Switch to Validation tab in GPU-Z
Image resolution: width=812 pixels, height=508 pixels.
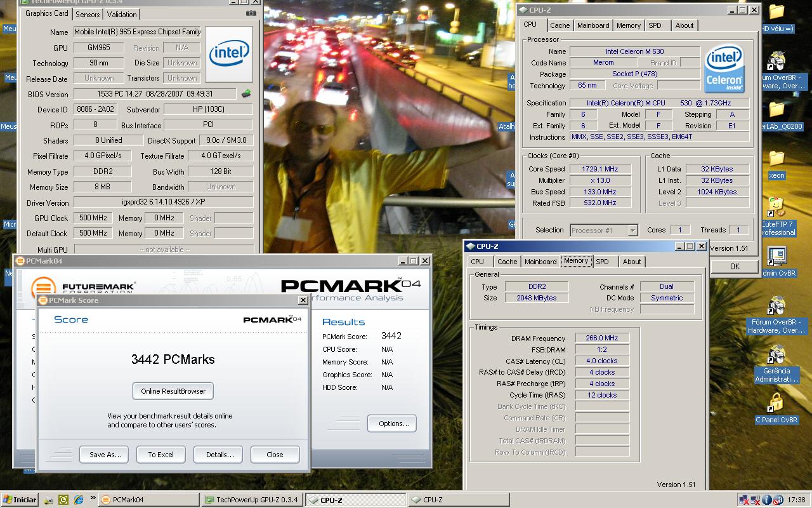[x=122, y=14]
